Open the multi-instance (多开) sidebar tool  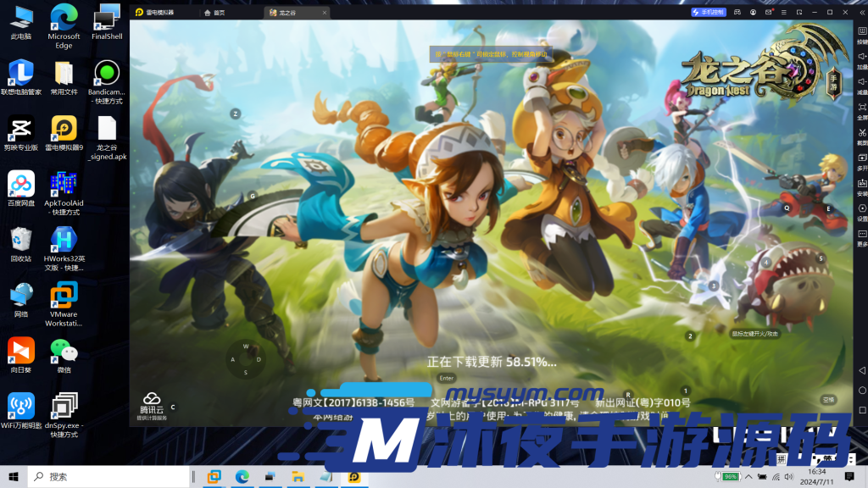point(861,161)
